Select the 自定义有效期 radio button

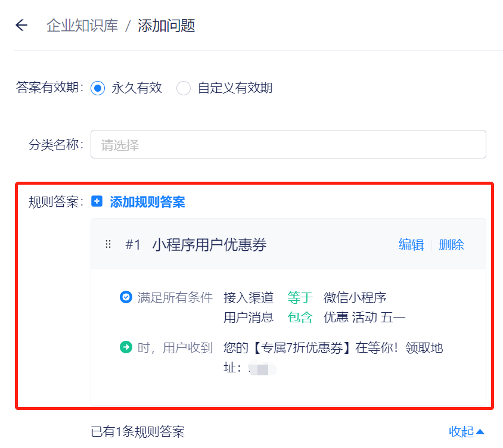pyautogui.click(x=184, y=88)
